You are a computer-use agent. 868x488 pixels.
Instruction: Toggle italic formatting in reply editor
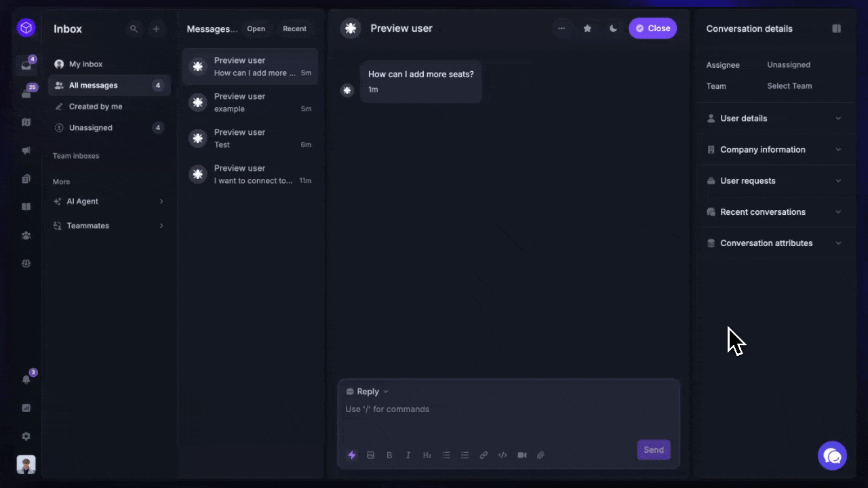[408, 455]
